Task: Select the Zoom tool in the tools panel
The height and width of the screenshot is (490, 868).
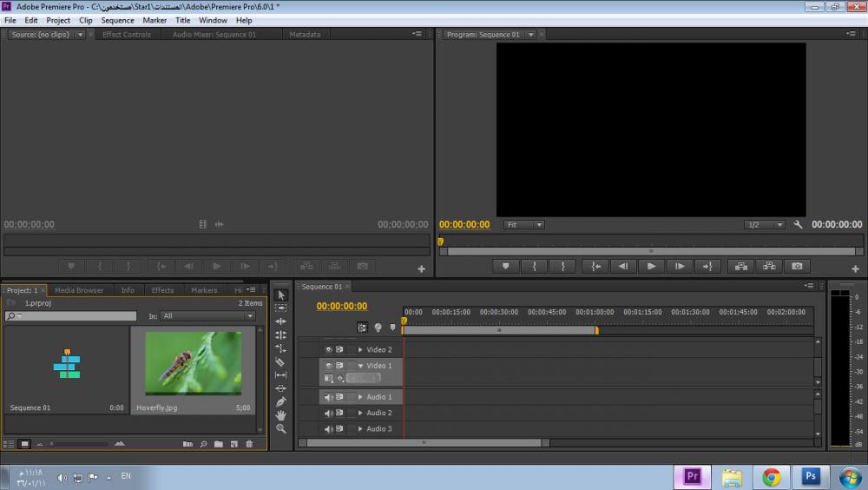Action: 280,429
